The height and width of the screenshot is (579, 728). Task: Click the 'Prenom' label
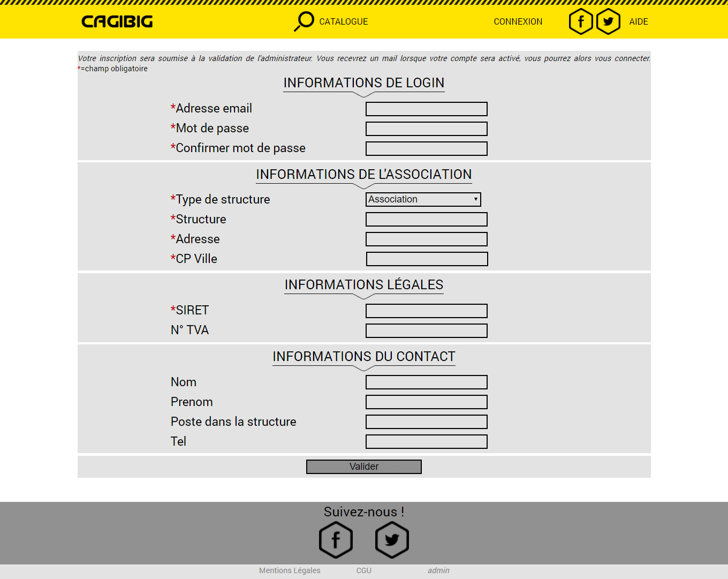tap(192, 402)
